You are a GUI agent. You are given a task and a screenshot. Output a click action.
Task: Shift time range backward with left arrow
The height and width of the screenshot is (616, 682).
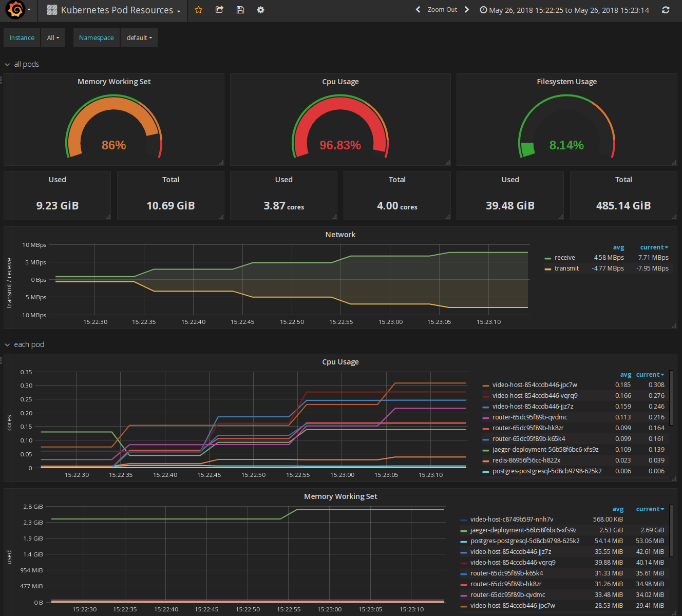click(418, 10)
